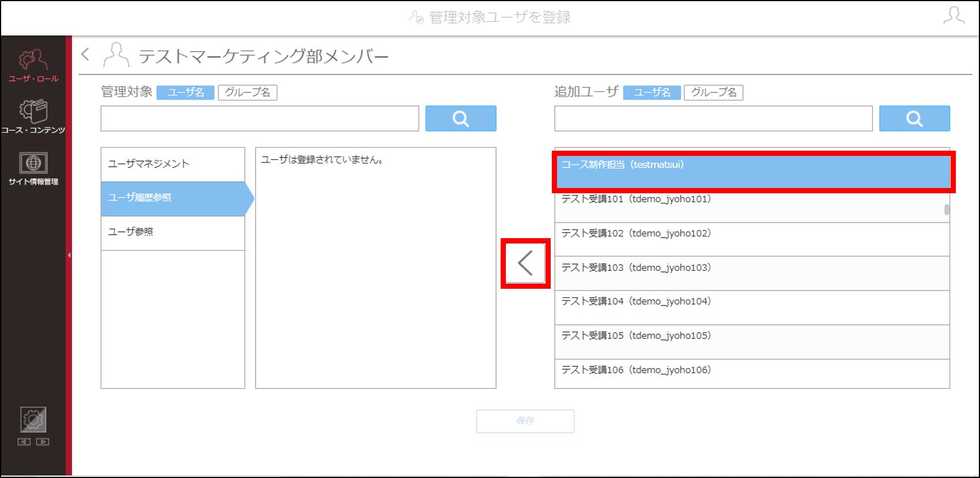
Task: Open the ユーザ・ロール sidebar section
Action: pos(33,65)
